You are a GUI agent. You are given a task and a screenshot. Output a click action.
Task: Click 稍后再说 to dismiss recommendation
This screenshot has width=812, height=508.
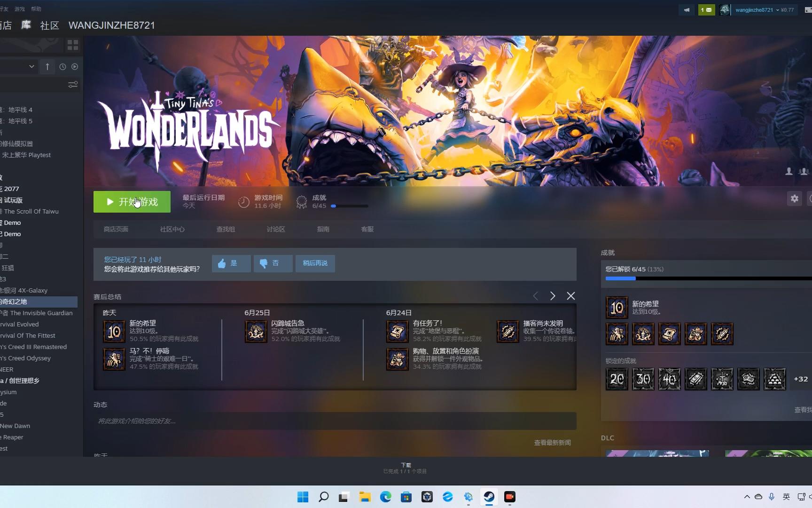(x=315, y=263)
